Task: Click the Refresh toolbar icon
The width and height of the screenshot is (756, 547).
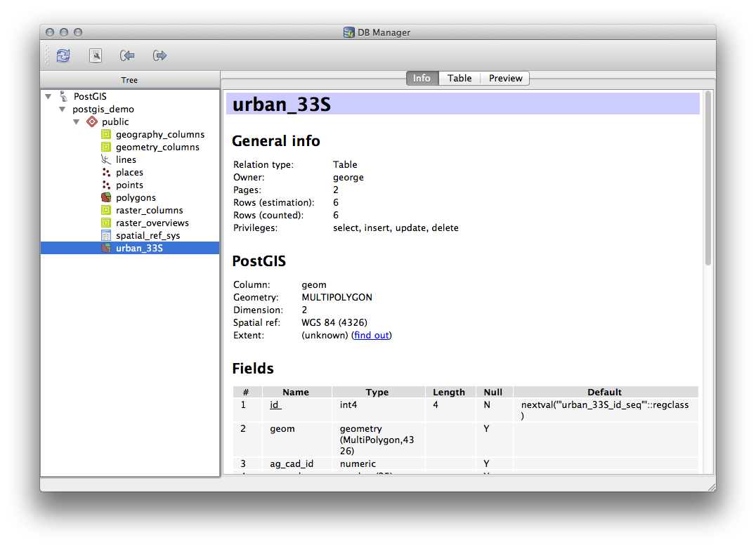Action: (x=63, y=55)
